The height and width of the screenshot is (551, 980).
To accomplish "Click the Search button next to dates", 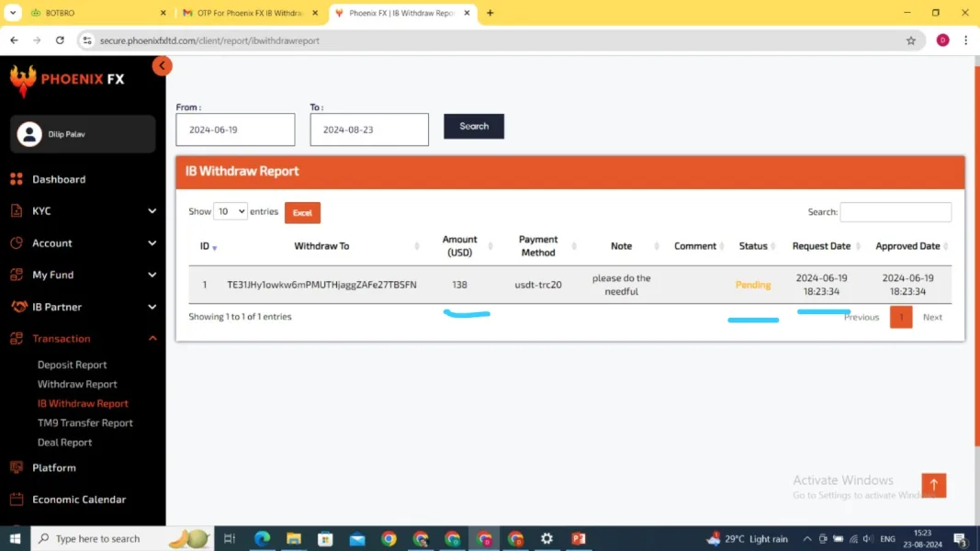I will tap(474, 126).
